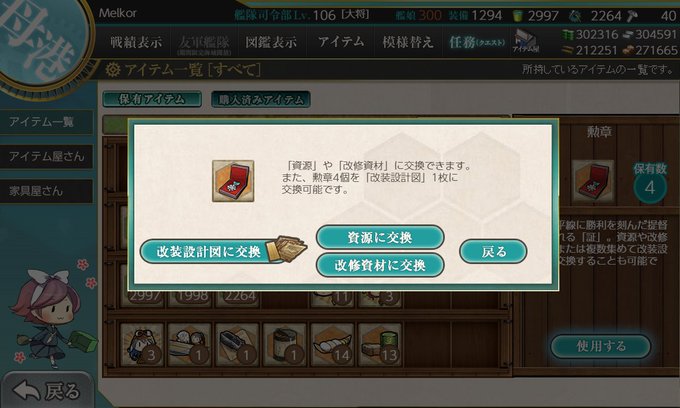Screen dimensions: 680x408
Task: Click the bottom-left 戻る back arrow button
Action: tap(46, 391)
